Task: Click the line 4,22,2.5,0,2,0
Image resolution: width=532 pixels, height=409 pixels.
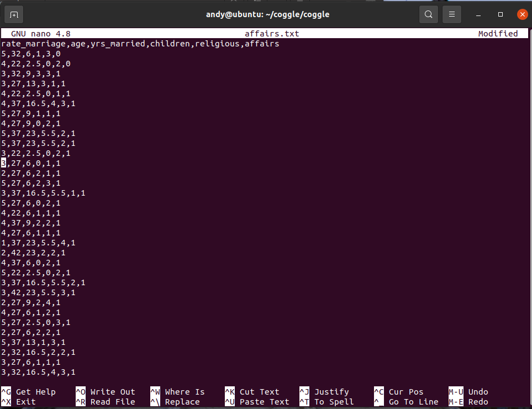Action: coord(36,64)
